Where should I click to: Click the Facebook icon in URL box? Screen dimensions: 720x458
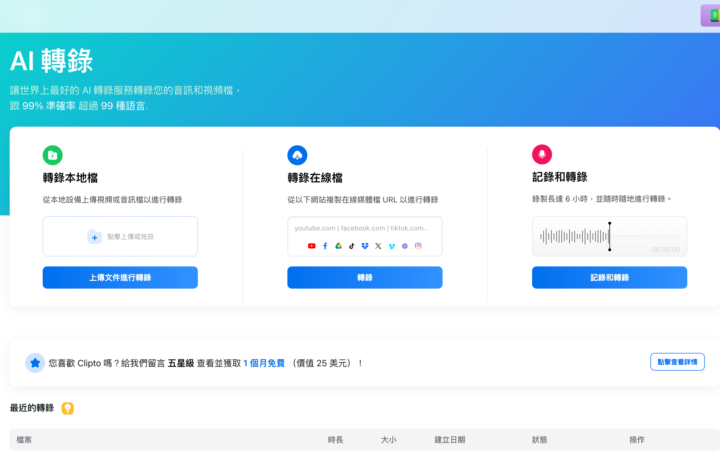coord(325,246)
